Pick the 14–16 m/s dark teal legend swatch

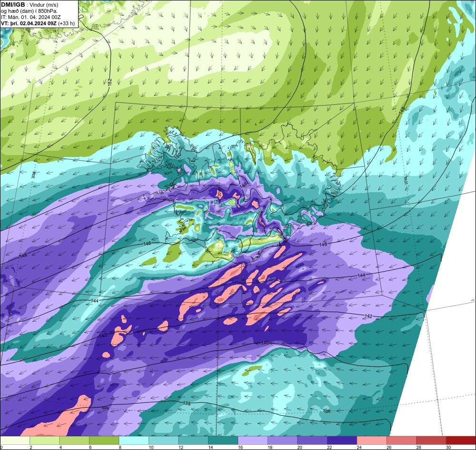(223, 440)
